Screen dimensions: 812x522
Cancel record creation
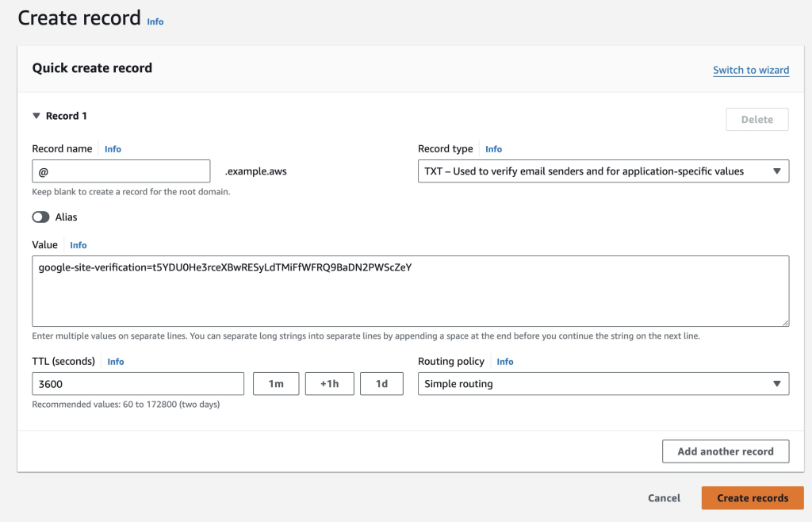(x=664, y=498)
